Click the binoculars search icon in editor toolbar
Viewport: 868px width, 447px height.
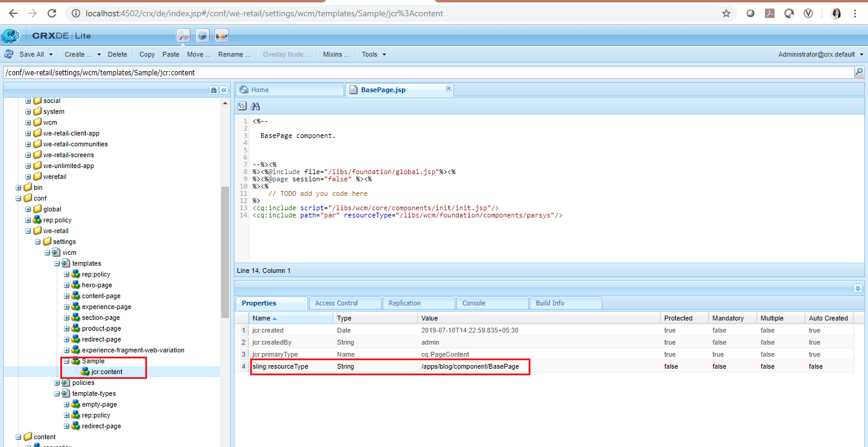pyautogui.click(x=256, y=106)
